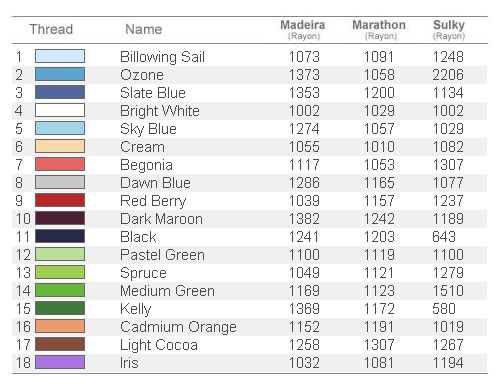Click the Name column header
The height and width of the screenshot is (384, 500).
[144, 29]
